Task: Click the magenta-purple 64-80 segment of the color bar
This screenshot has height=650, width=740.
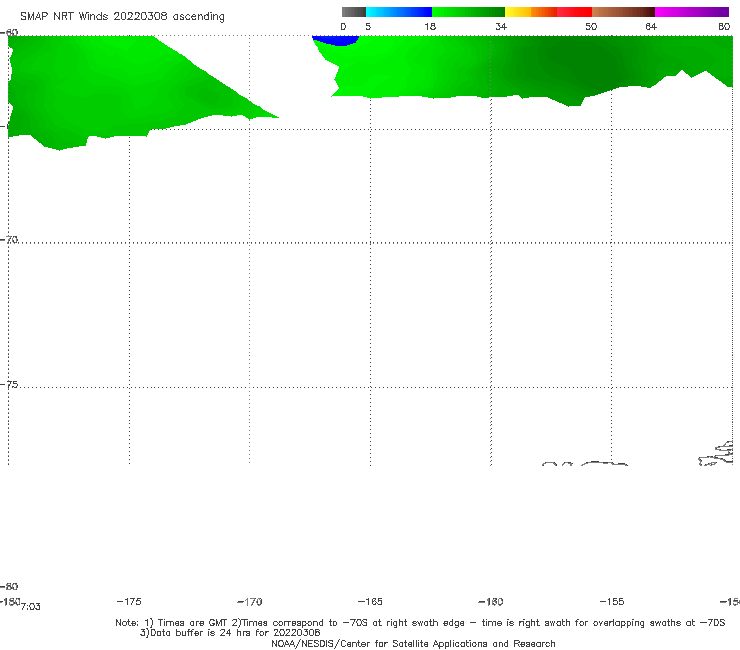Action: (x=692, y=12)
